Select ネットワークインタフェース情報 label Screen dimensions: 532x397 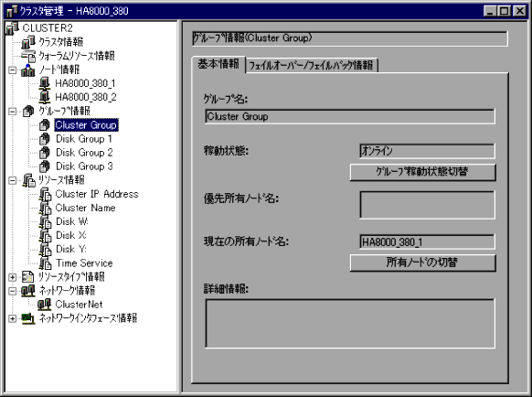click(88, 318)
